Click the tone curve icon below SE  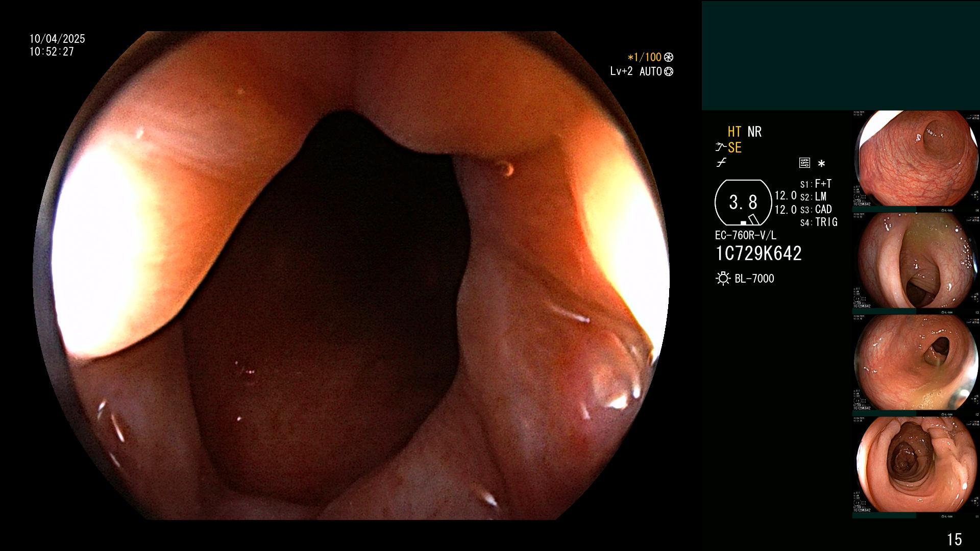pos(721,163)
